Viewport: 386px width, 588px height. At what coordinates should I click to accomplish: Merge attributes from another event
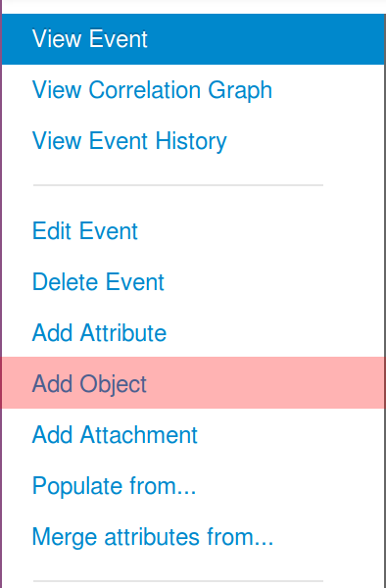193,537
